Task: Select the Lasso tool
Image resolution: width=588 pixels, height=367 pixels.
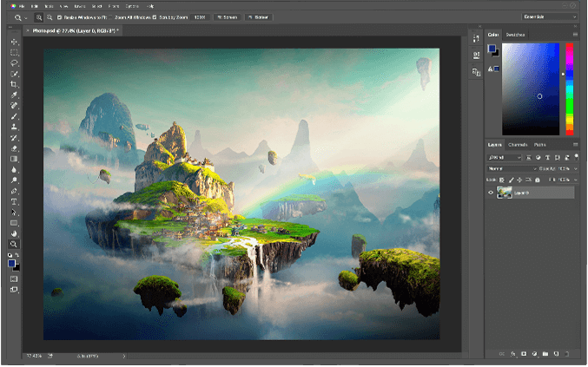Action: pyautogui.click(x=14, y=62)
